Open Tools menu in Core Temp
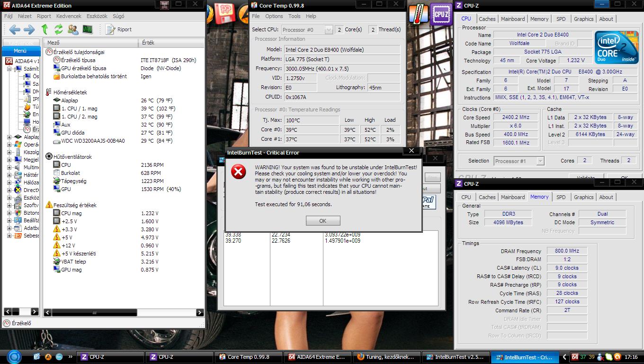The width and height of the screenshot is (644, 364). (294, 16)
